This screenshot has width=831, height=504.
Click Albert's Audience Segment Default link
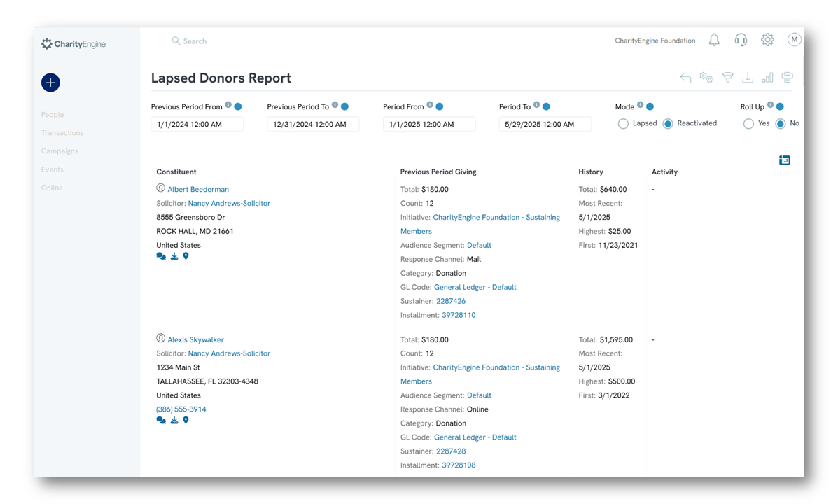479,246
